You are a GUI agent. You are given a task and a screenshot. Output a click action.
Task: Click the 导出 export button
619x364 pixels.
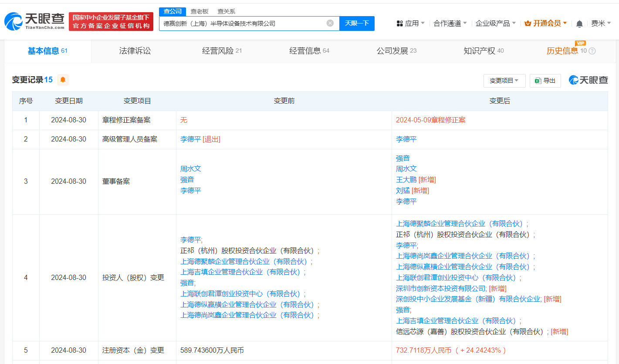(x=545, y=81)
